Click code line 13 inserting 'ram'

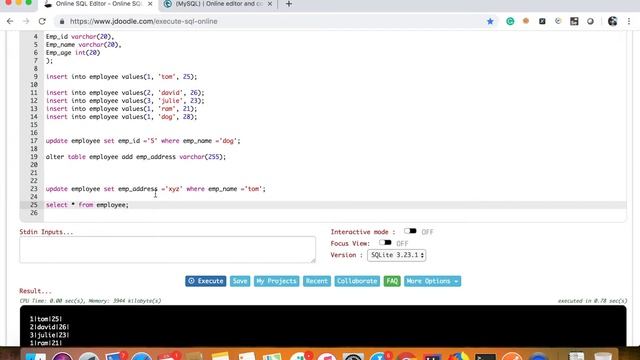[121, 109]
